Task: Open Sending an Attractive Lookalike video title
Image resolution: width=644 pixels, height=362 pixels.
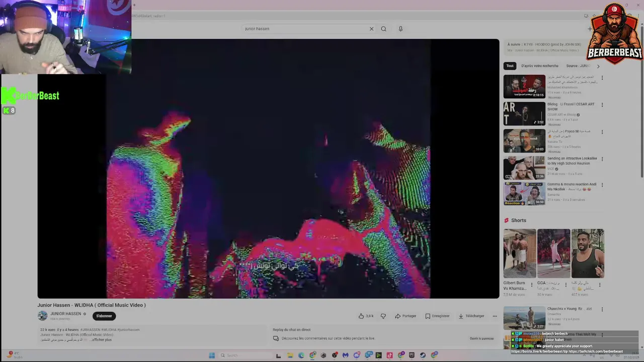Action: tap(572, 161)
